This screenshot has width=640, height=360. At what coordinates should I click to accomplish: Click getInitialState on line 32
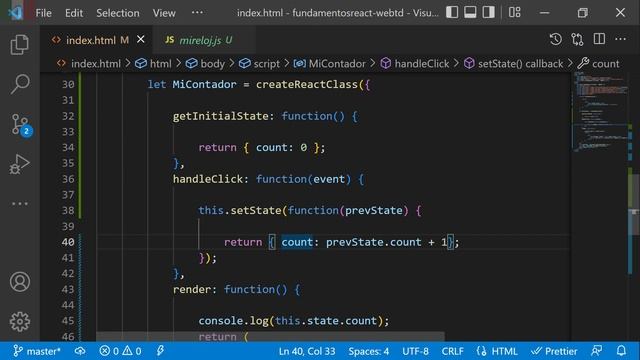click(x=221, y=116)
